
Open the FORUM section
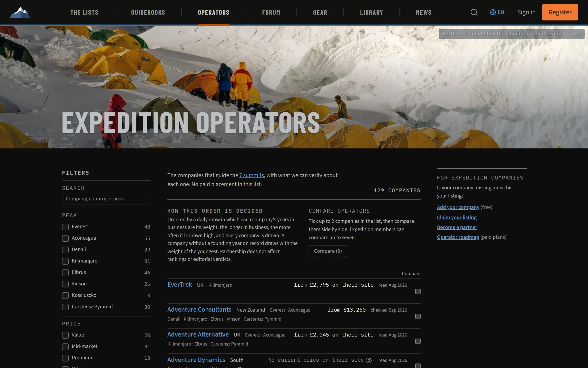pos(271,12)
